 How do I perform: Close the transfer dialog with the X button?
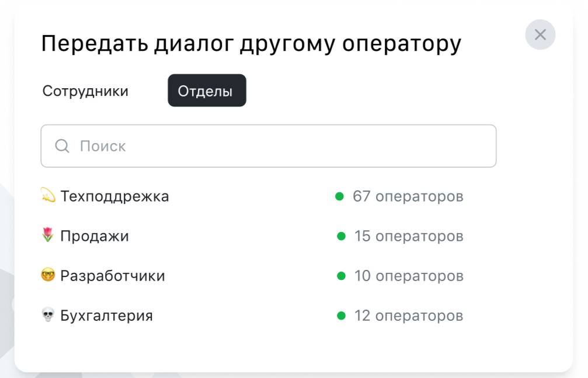click(x=540, y=35)
